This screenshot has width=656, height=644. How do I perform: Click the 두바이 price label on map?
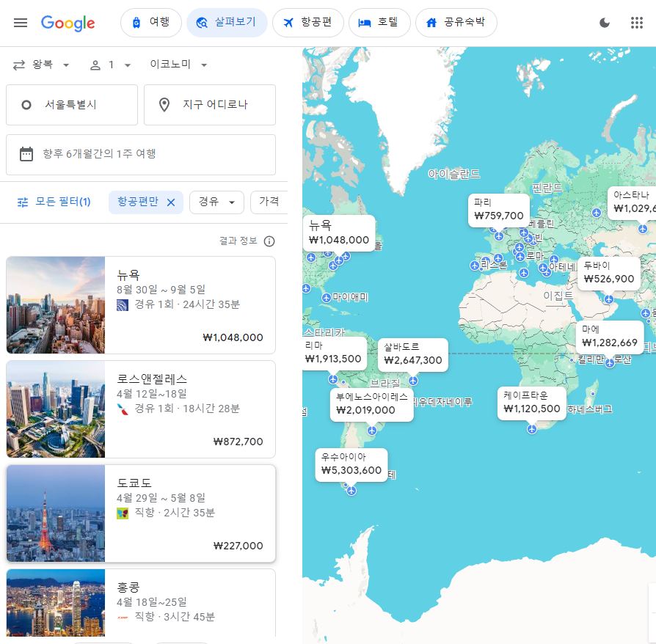click(608, 273)
